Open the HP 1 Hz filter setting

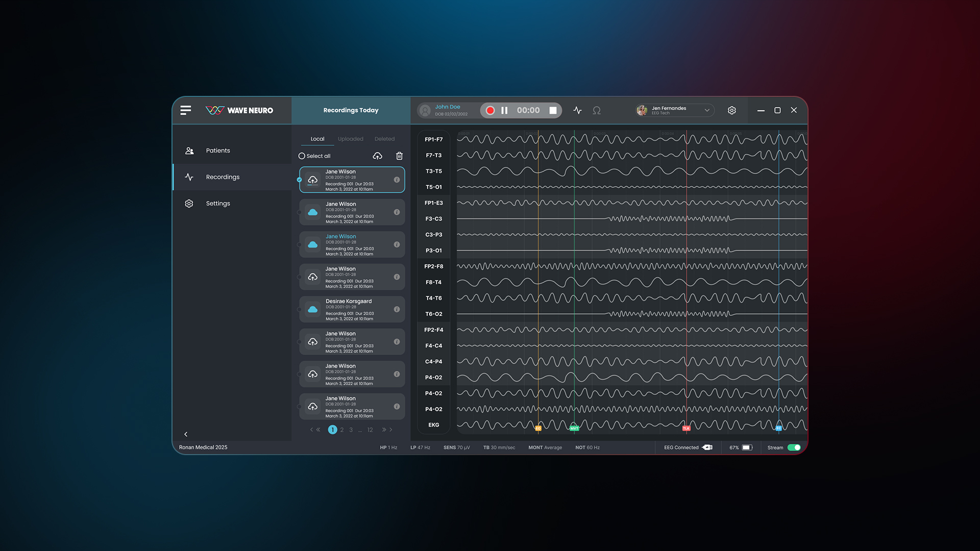click(x=388, y=447)
